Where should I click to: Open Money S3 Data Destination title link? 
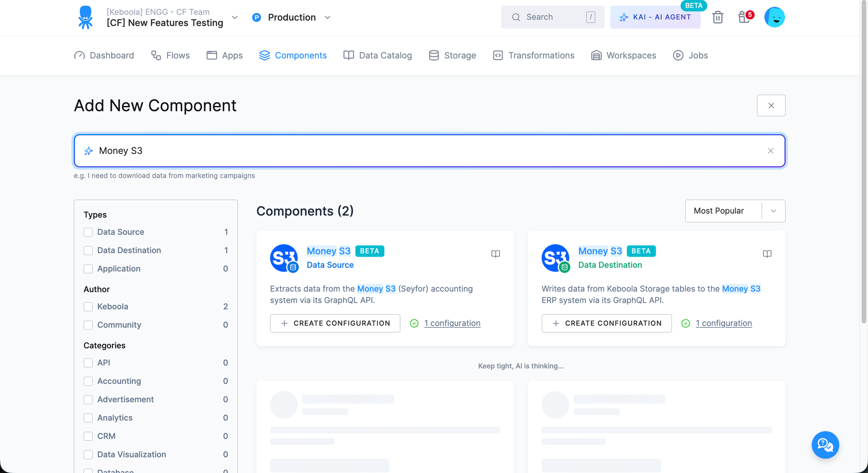point(600,251)
